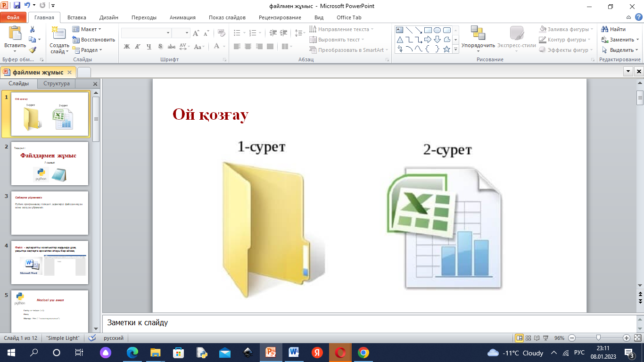Open the Font dialog launcher
This screenshot has width=644, height=362.
pos(225,60)
